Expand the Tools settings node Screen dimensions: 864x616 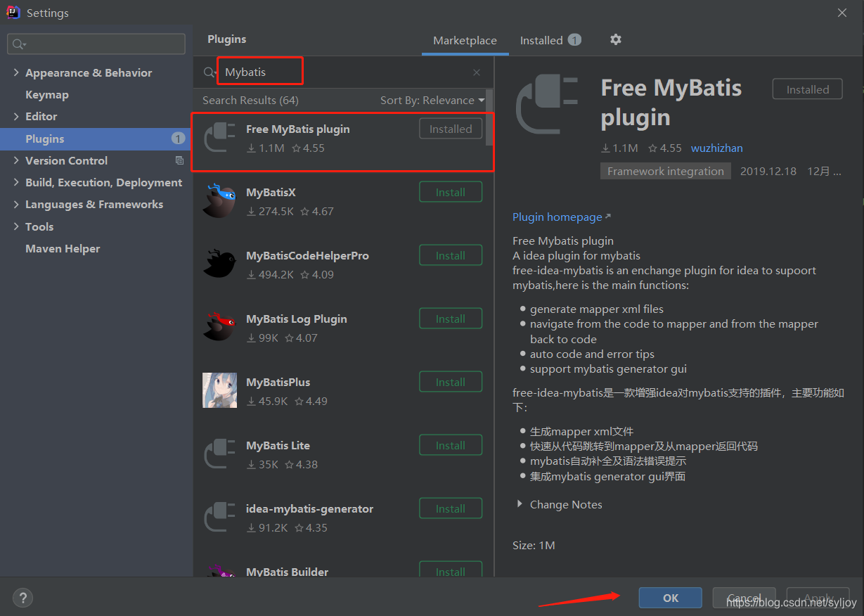click(16, 226)
